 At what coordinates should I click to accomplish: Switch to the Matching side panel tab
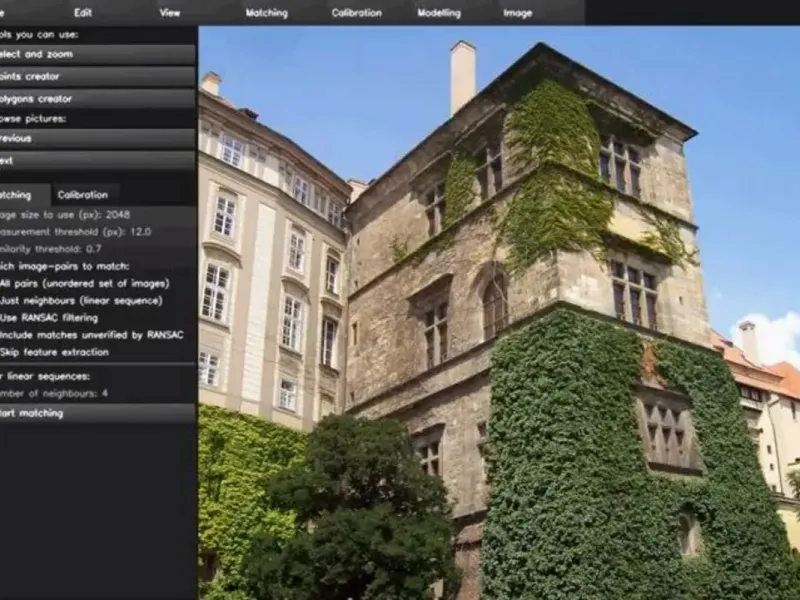pos(24,195)
